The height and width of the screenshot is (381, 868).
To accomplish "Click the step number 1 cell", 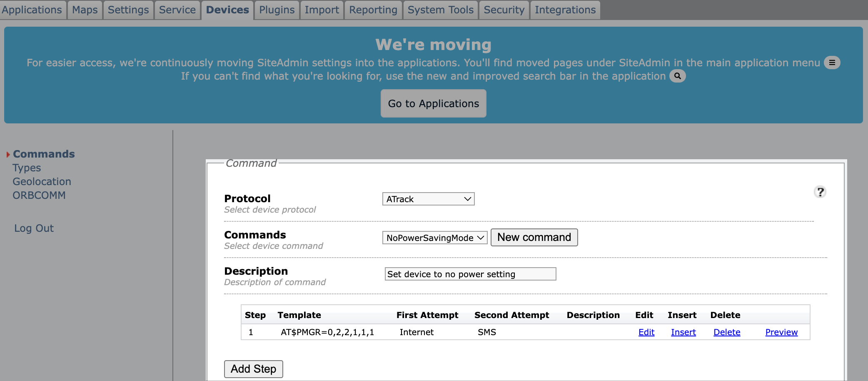I will [251, 332].
